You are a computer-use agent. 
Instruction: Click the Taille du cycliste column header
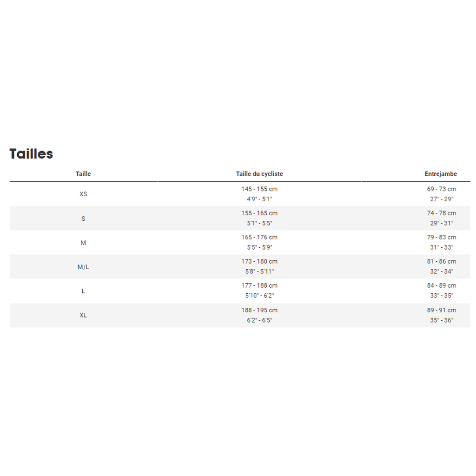(259, 174)
